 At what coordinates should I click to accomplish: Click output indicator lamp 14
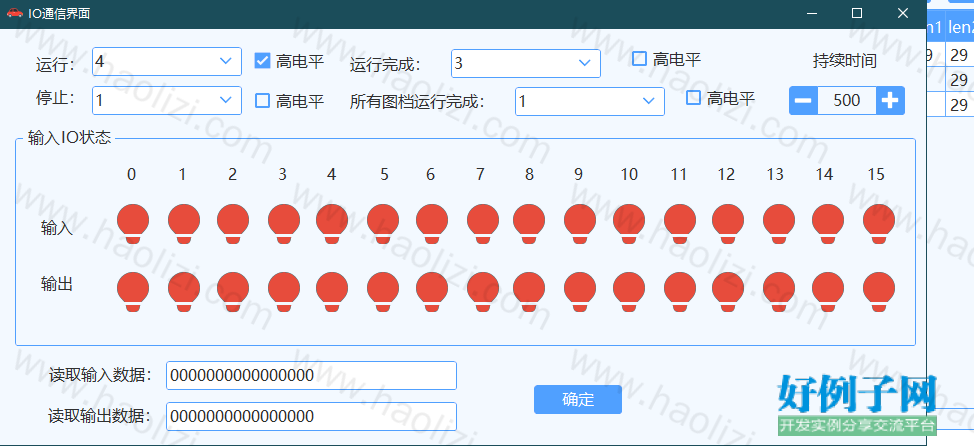point(828,291)
